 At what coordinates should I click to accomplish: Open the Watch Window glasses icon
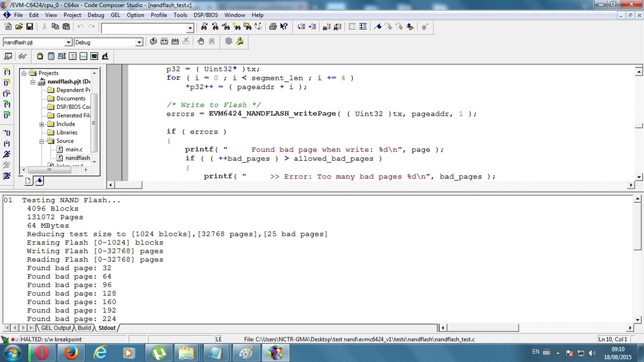(x=22, y=56)
